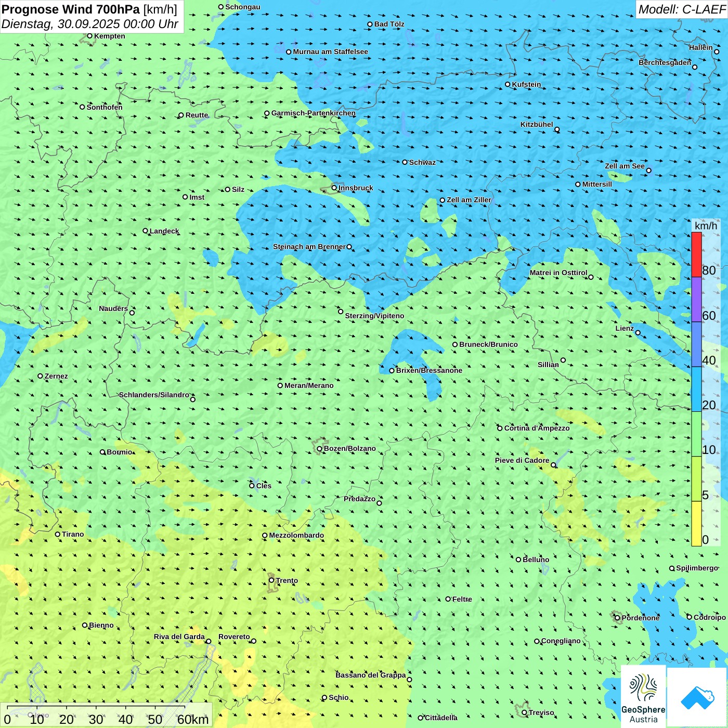Select the Zell am See label
Image resolution: width=728 pixels, height=728 pixels.
tap(625, 166)
